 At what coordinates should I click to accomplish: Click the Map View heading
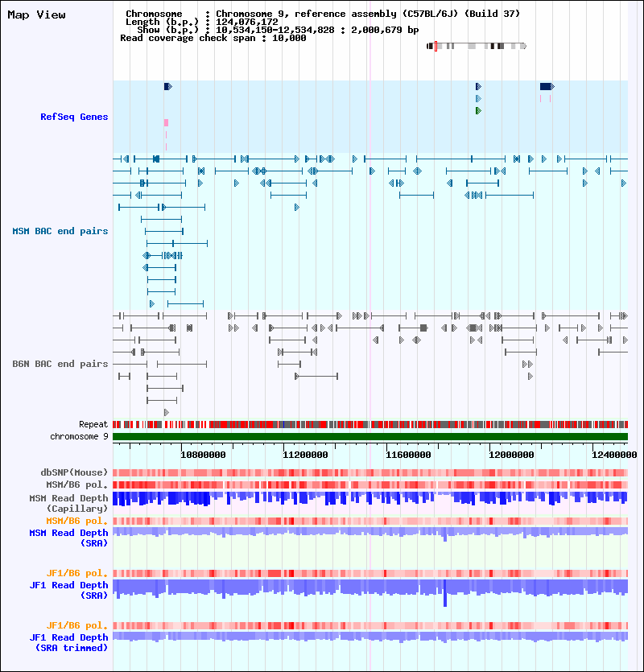pos(36,14)
